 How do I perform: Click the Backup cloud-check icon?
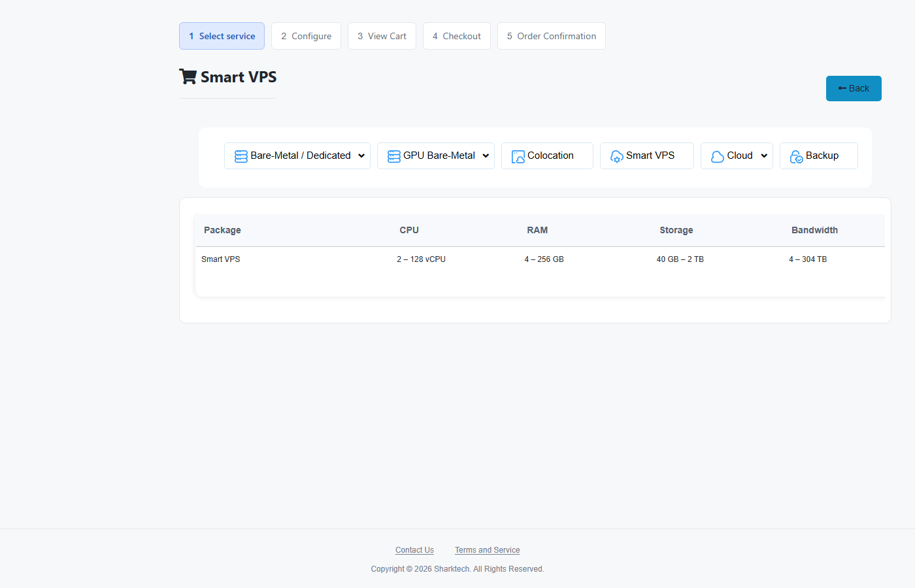click(797, 157)
